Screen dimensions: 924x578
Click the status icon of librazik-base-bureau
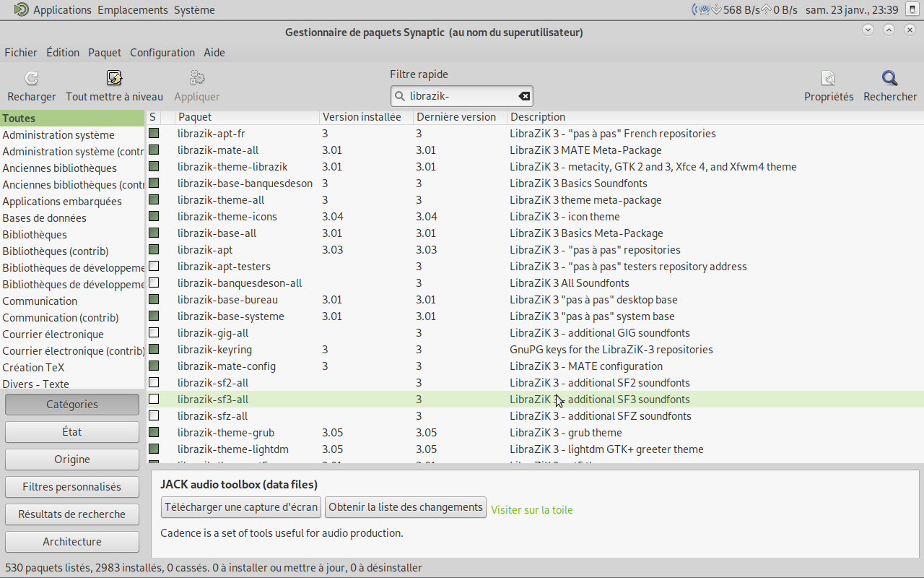click(154, 299)
